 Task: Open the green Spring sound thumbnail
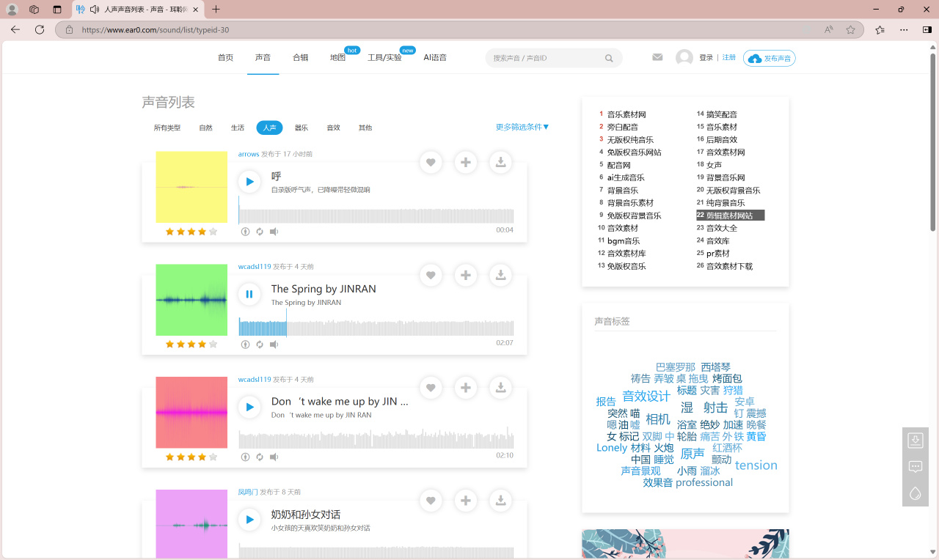point(191,300)
